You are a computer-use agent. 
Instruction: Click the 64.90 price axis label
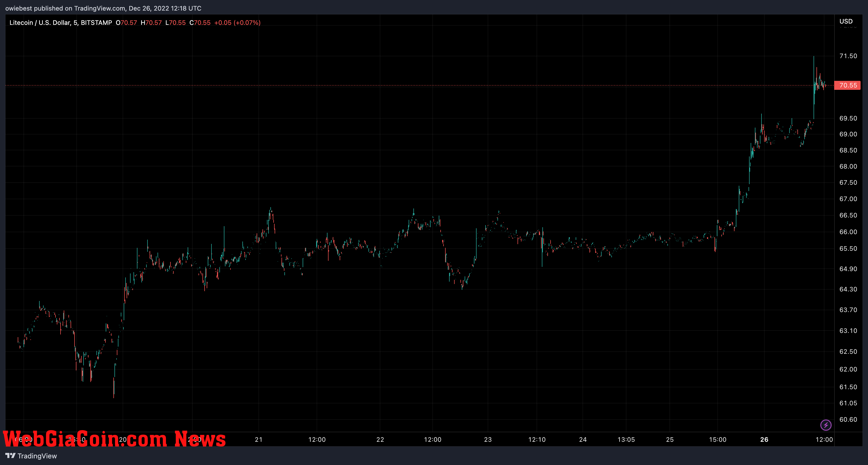tap(848, 269)
